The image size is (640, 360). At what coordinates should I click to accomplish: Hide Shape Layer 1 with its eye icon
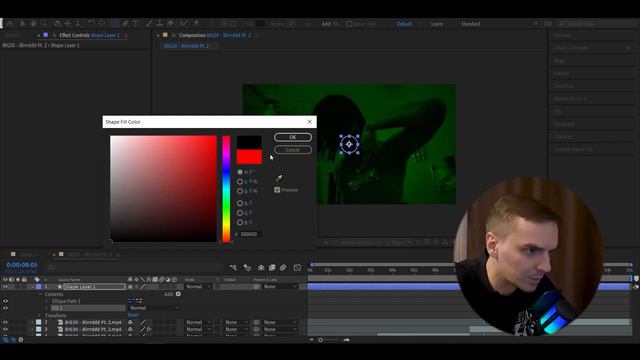click(5, 287)
